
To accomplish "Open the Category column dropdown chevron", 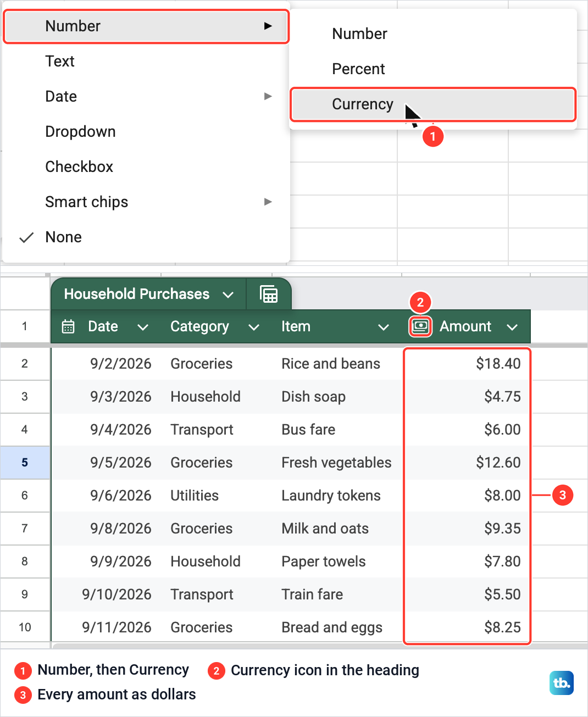I will click(x=254, y=327).
